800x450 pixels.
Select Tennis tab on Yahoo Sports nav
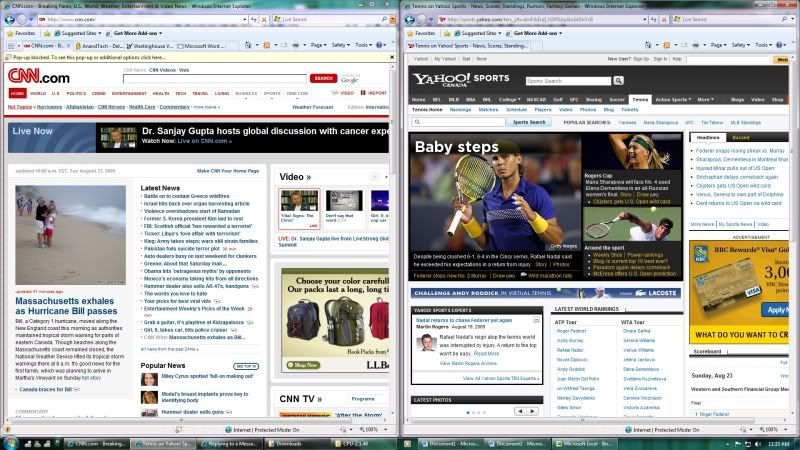coord(640,100)
